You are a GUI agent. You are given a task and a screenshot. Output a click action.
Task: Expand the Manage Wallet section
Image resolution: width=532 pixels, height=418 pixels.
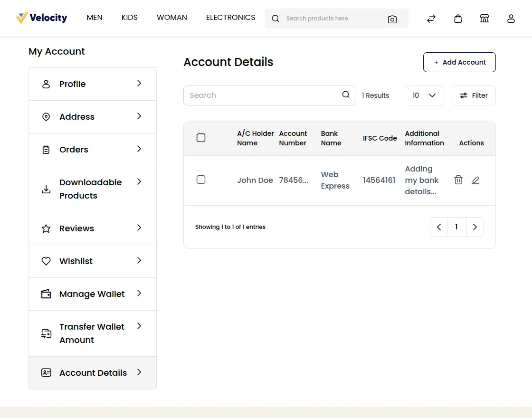(91, 294)
